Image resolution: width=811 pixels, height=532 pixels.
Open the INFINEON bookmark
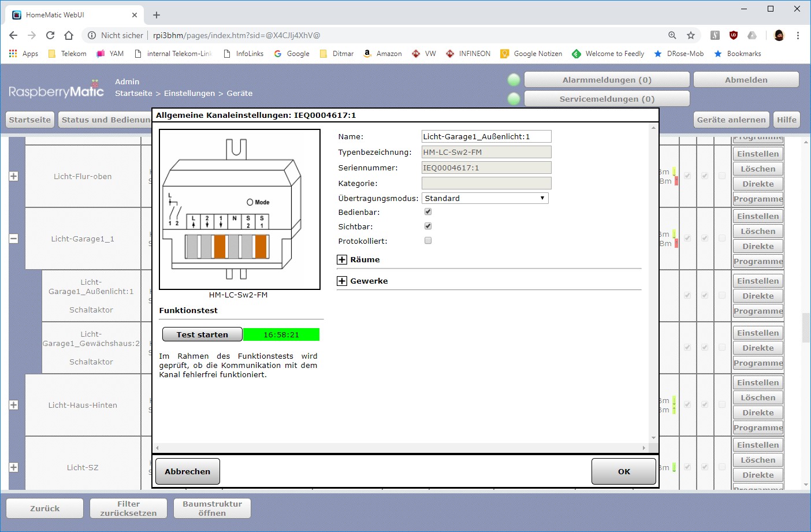468,54
